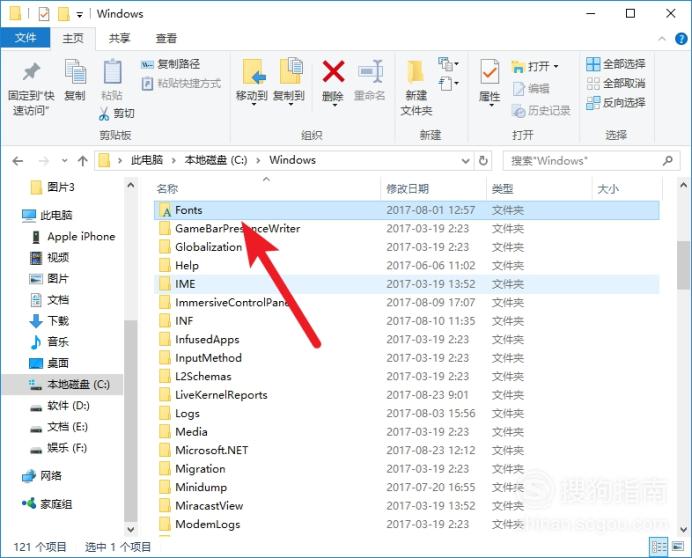Screen dimensions: 692x558
Task: Click the Pin to Quick access icon
Action: [x=31, y=72]
